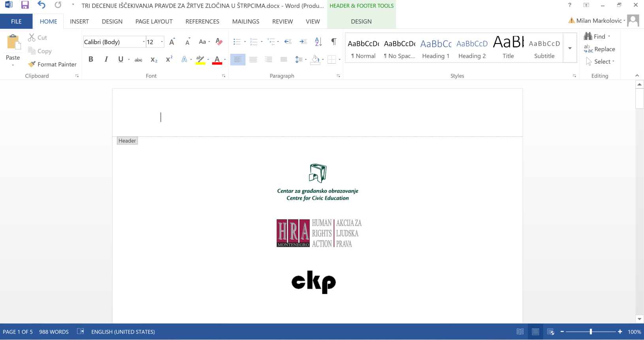Toggle italic formatting
The height and width of the screenshot is (340, 644).
[106, 59]
